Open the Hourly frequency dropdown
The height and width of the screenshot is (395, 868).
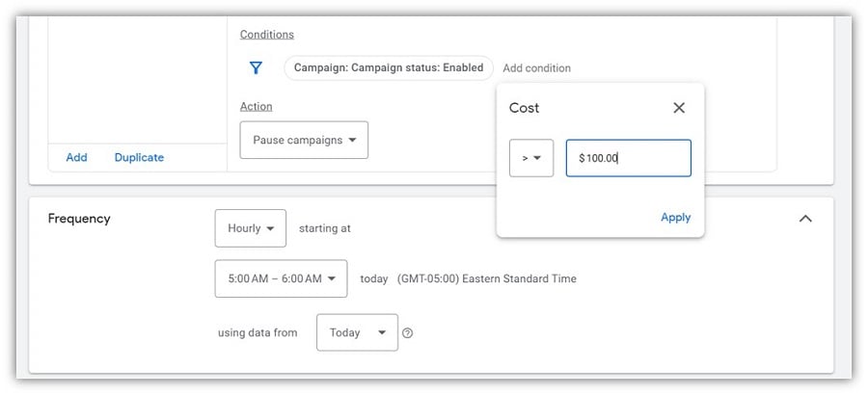click(250, 228)
